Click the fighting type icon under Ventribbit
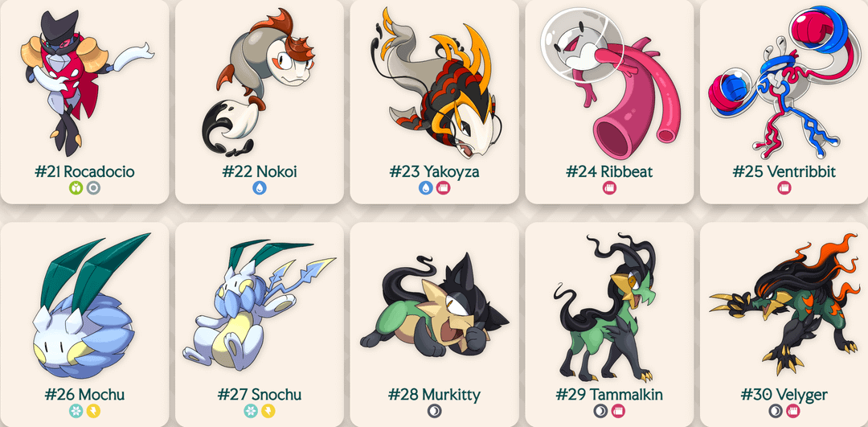The image size is (868, 427). click(784, 188)
